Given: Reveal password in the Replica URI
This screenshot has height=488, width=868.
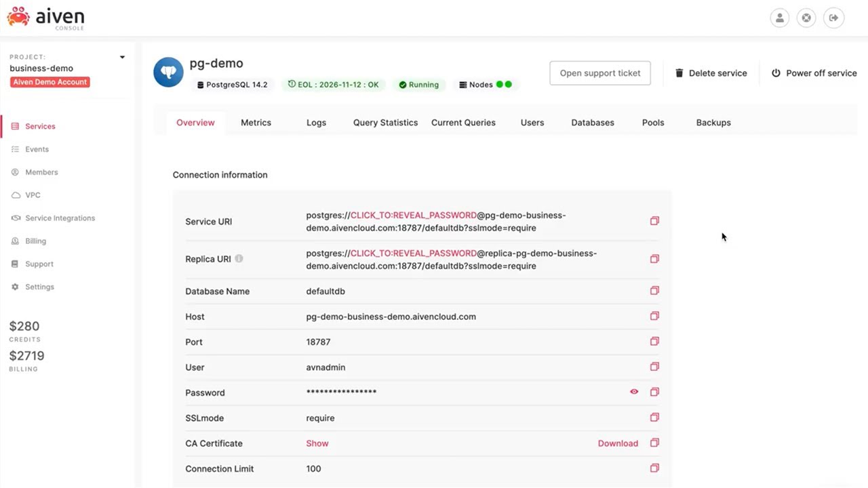Looking at the screenshot, I should click(x=414, y=253).
